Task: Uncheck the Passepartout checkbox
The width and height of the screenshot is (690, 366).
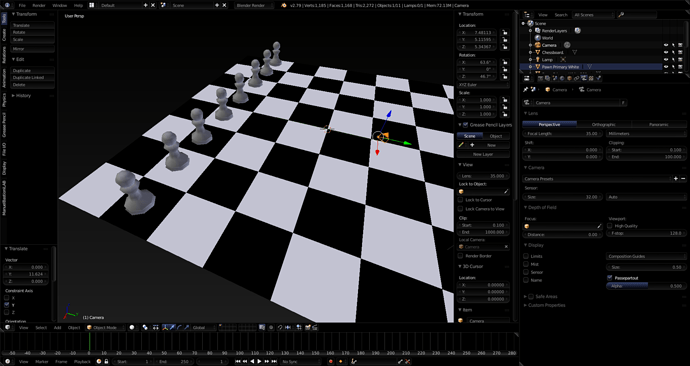Action: [x=609, y=278]
